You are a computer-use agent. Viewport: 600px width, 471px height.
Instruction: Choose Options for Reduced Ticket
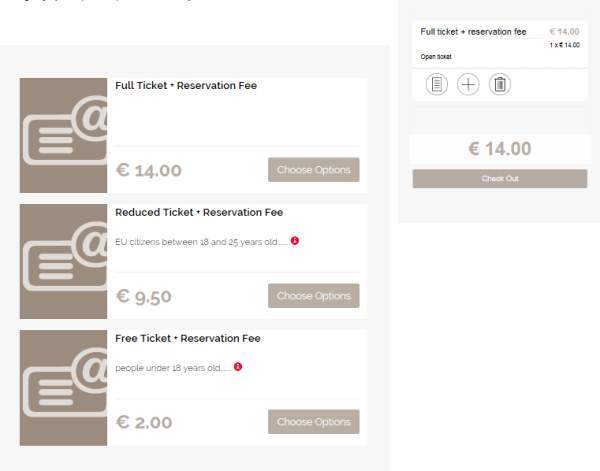[313, 295]
